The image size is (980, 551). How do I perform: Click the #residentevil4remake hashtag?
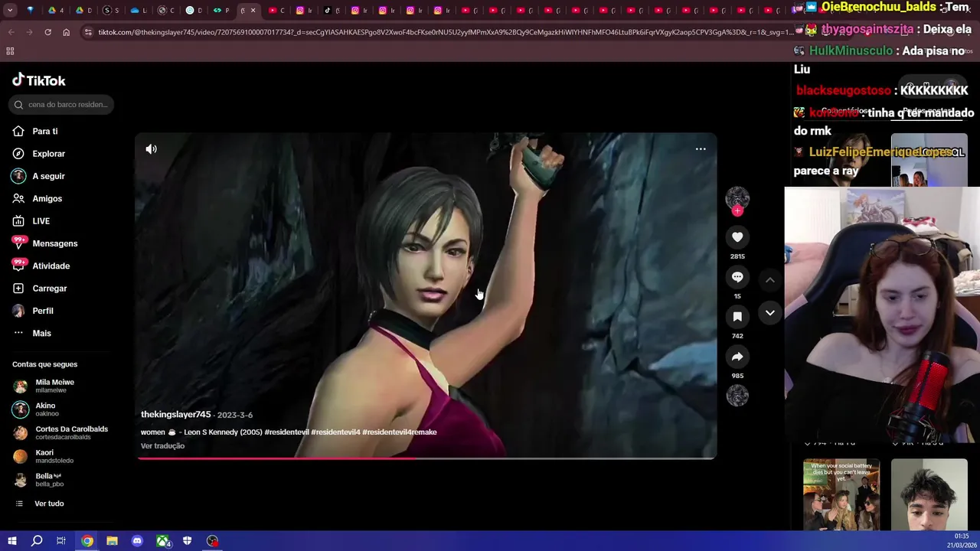pos(400,432)
